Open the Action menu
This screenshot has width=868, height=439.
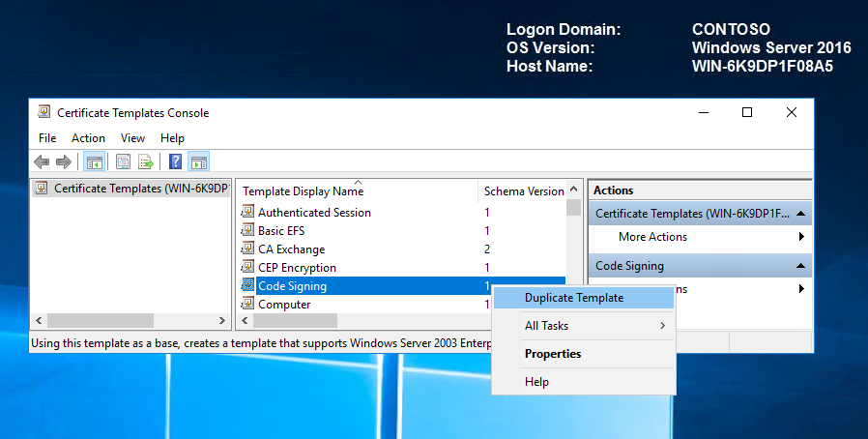[88, 138]
